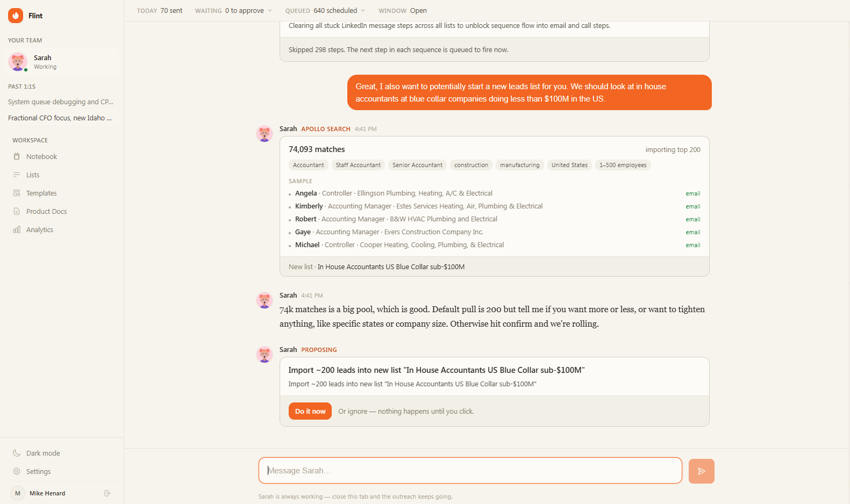The width and height of the screenshot is (850, 504).
Task: Click Sarah's avatar beside the 74k matches reply
Action: click(x=265, y=300)
